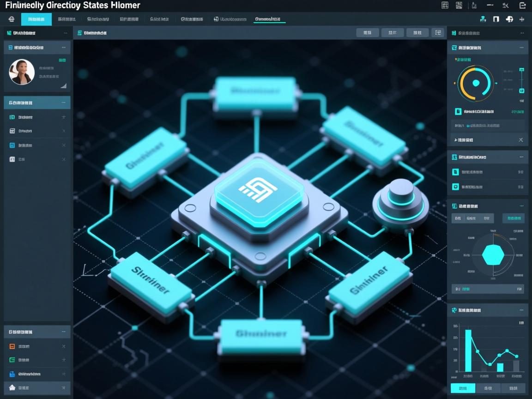Select the white puzzle-piece icon in the navigation bar

tap(509, 19)
